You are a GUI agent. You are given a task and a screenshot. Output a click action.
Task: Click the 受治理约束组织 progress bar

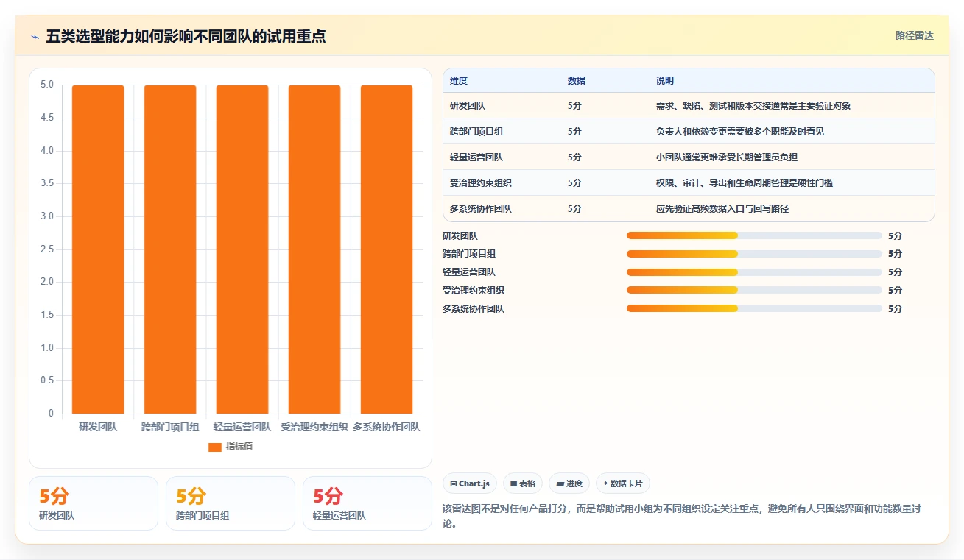point(754,290)
